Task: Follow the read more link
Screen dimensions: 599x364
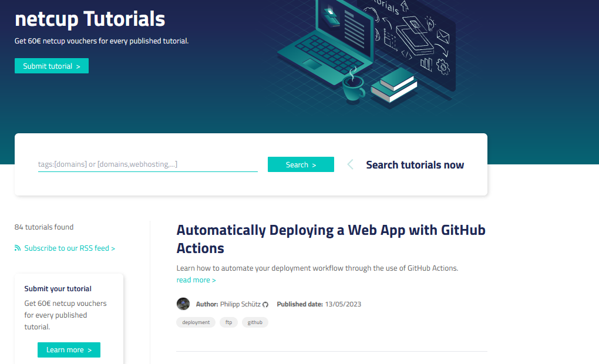Action: coord(196,280)
